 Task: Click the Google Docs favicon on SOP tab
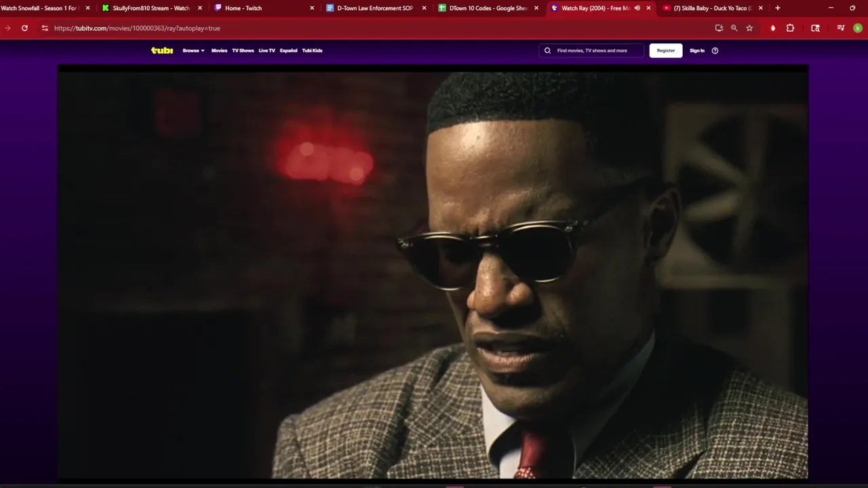(x=330, y=8)
